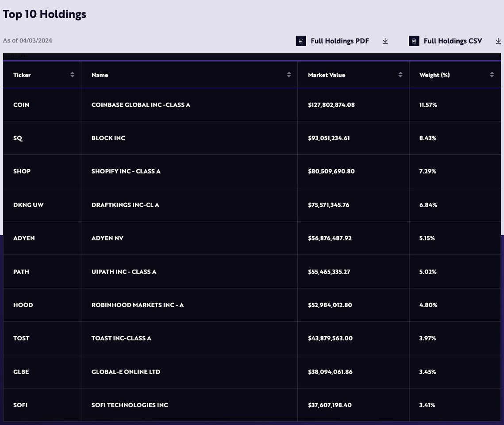The width and height of the screenshot is (504, 425).
Task: Click the 3.45% weight value
Action: 427,372
